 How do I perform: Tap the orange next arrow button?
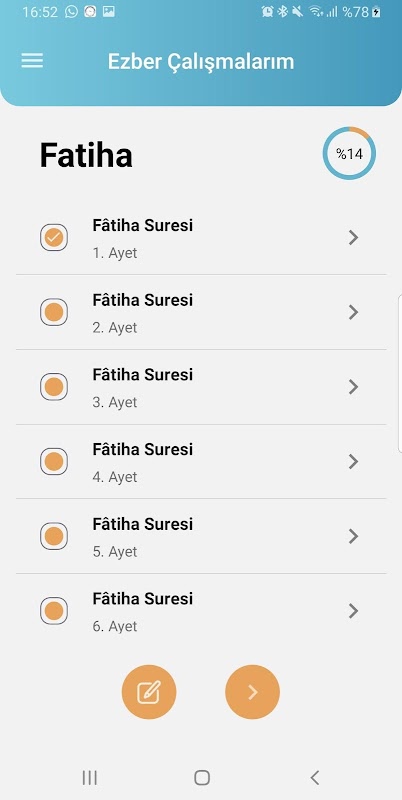(253, 692)
